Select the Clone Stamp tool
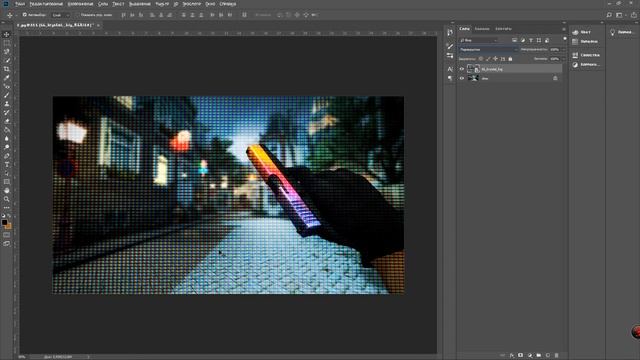 (7, 104)
